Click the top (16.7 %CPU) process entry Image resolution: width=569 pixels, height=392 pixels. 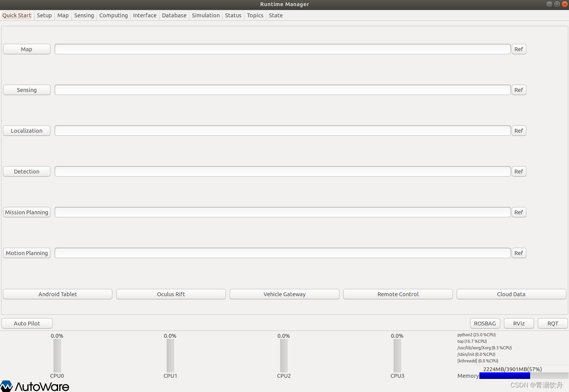[472, 341]
